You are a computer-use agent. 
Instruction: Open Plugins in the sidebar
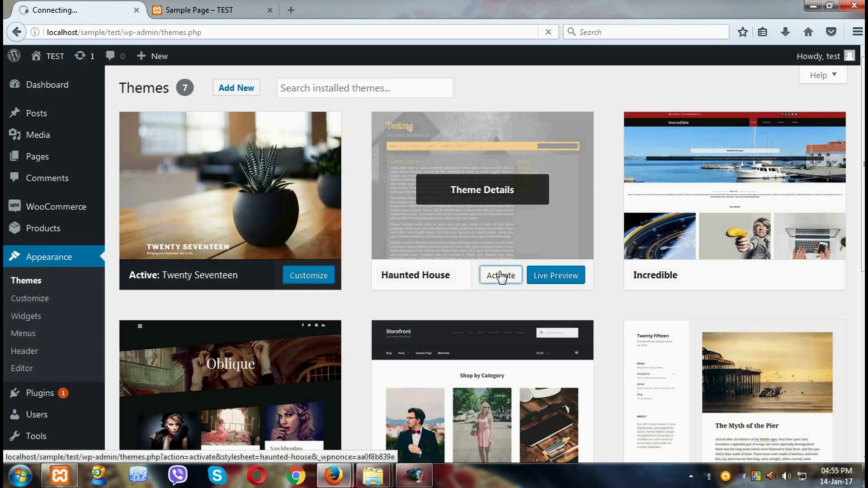(40, 393)
